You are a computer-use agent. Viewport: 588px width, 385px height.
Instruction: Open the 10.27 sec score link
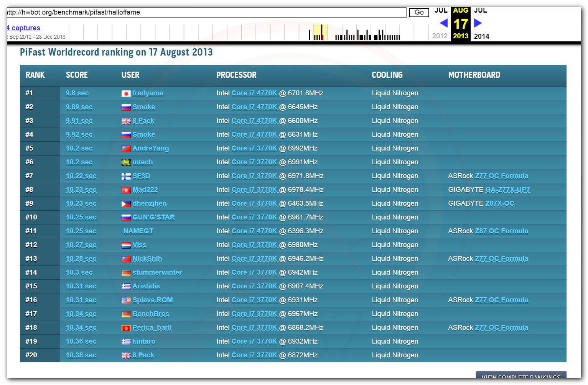[x=81, y=245]
